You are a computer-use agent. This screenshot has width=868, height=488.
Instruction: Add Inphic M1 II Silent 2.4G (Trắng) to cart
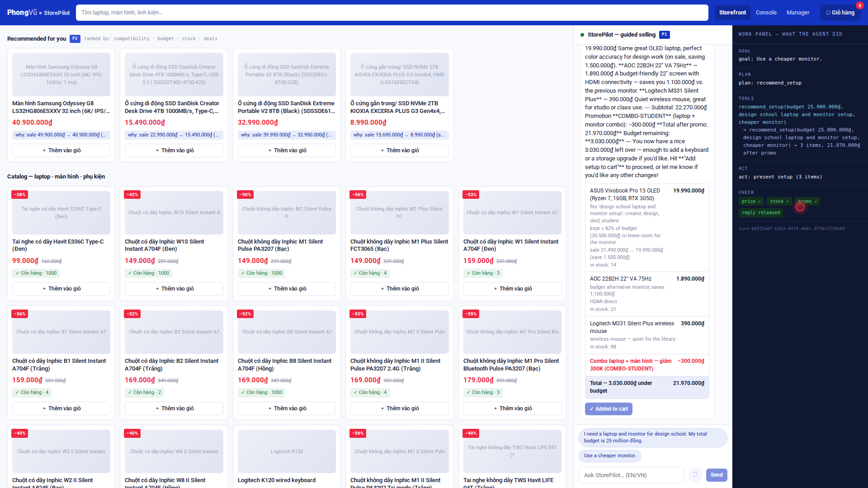[400, 408]
